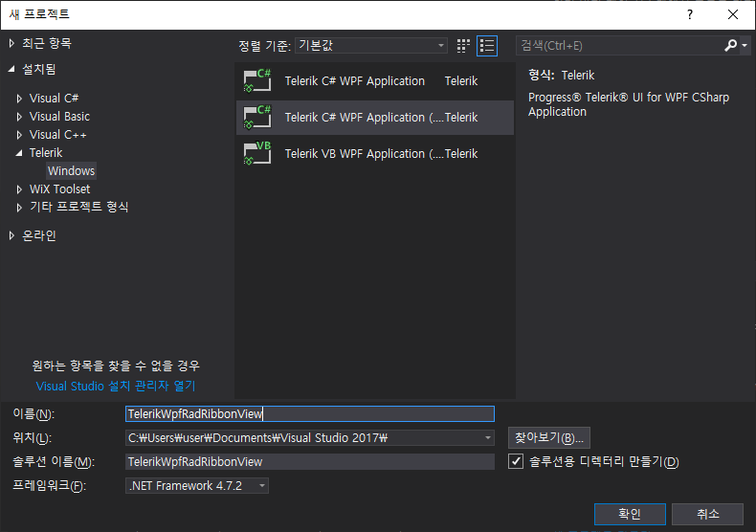
Task: Expand the Visual C# node
Action: pos(19,99)
